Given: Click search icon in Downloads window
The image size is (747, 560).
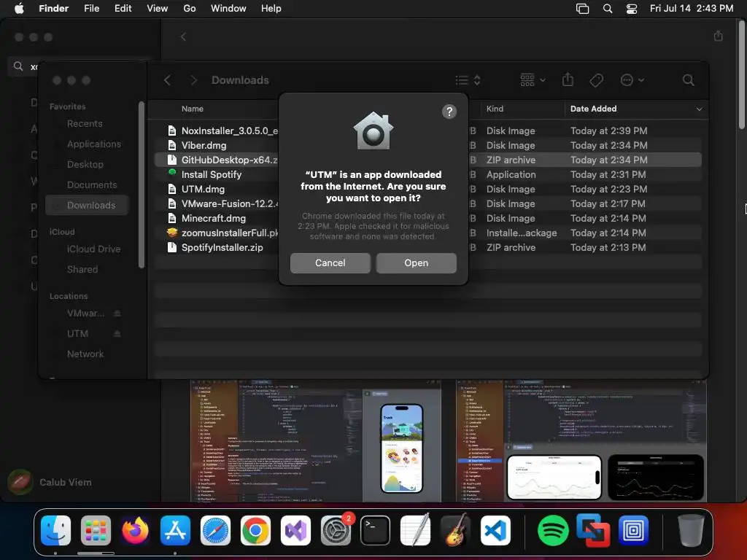Looking at the screenshot, I should point(688,80).
